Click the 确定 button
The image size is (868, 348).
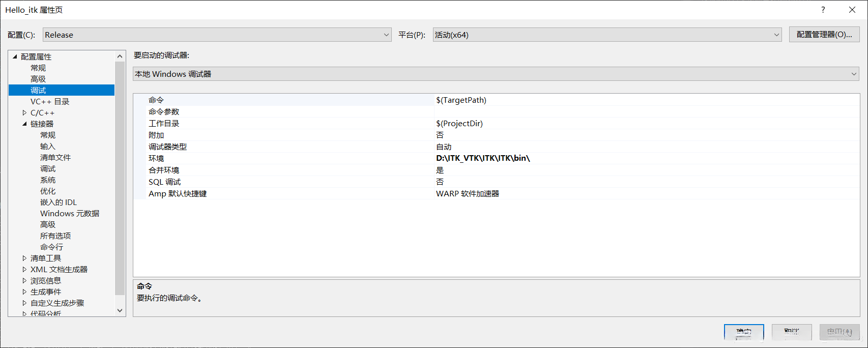click(743, 332)
